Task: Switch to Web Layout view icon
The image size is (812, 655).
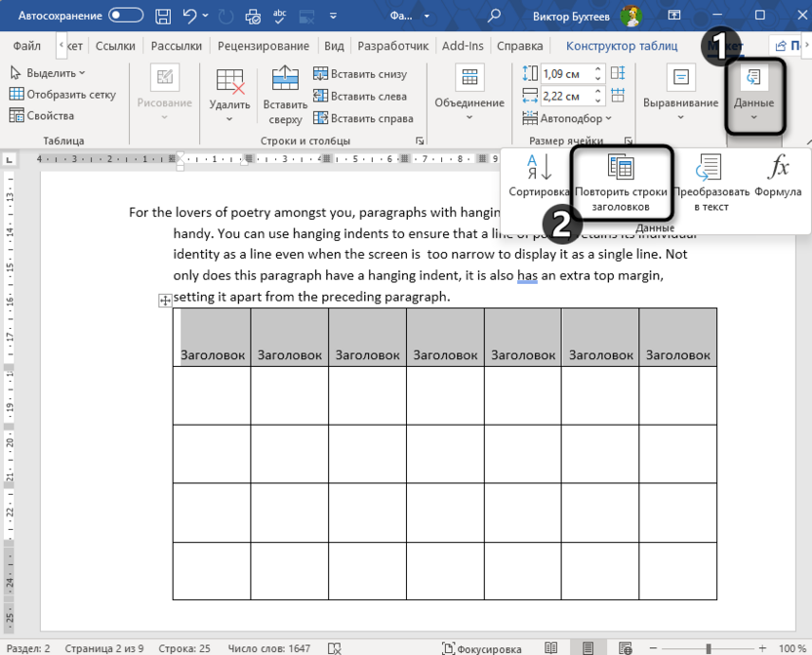Action: click(625, 648)
